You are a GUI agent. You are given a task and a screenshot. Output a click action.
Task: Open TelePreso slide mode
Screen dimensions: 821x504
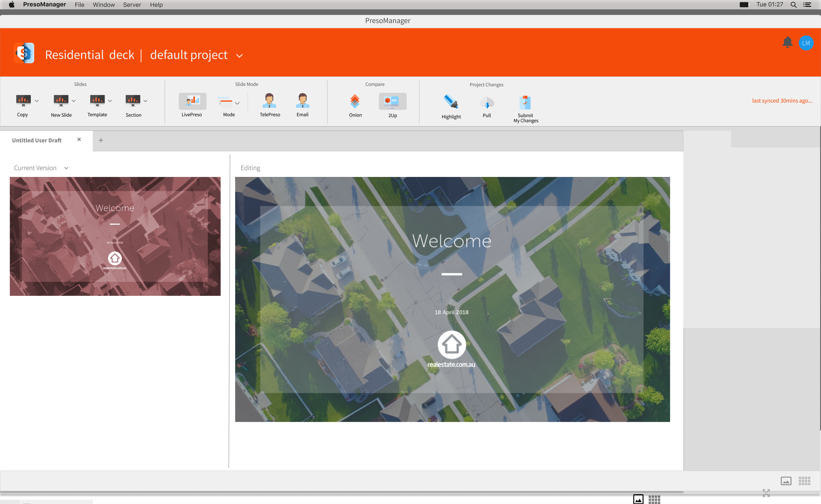269,101
